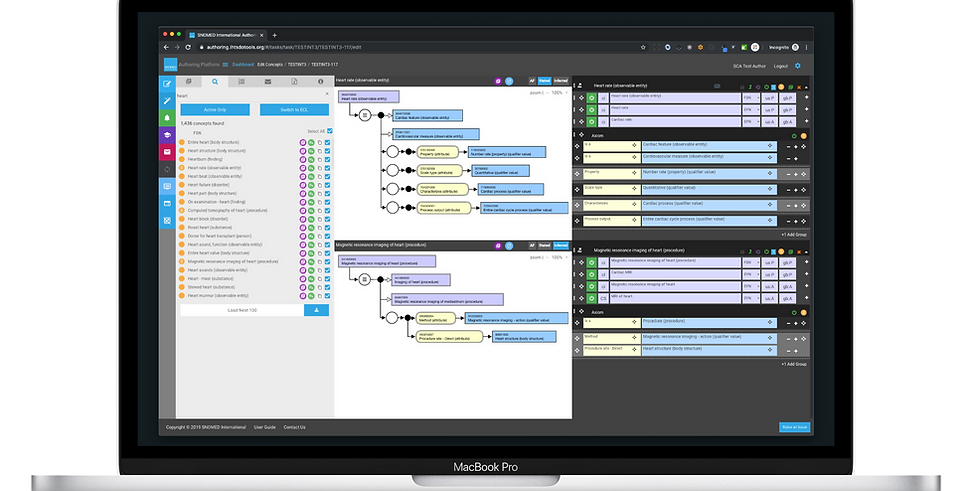The width and height of the screenshot is (973, 491).
Task: Open the green notifications bell
Action: coord(168,118)
